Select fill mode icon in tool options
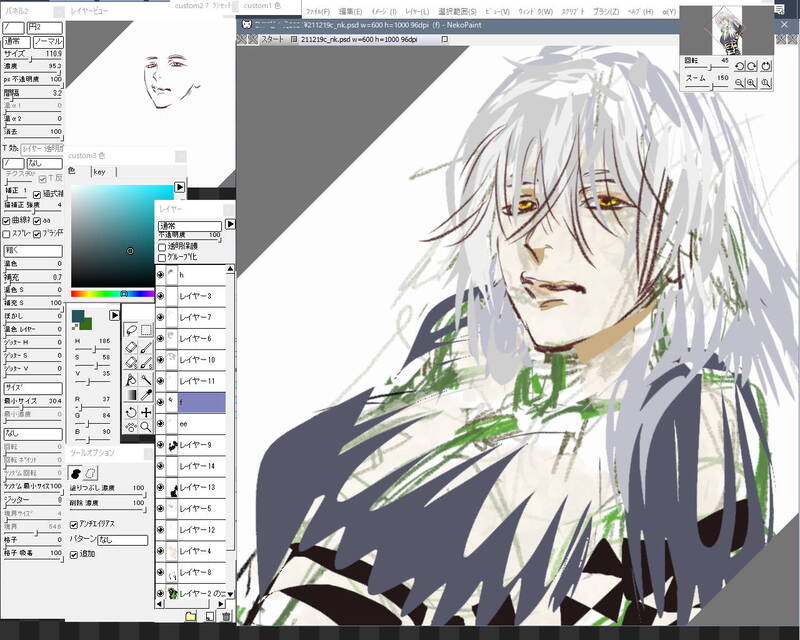The height and width of the screenshot is (640, 800). [x=76, y=473]
